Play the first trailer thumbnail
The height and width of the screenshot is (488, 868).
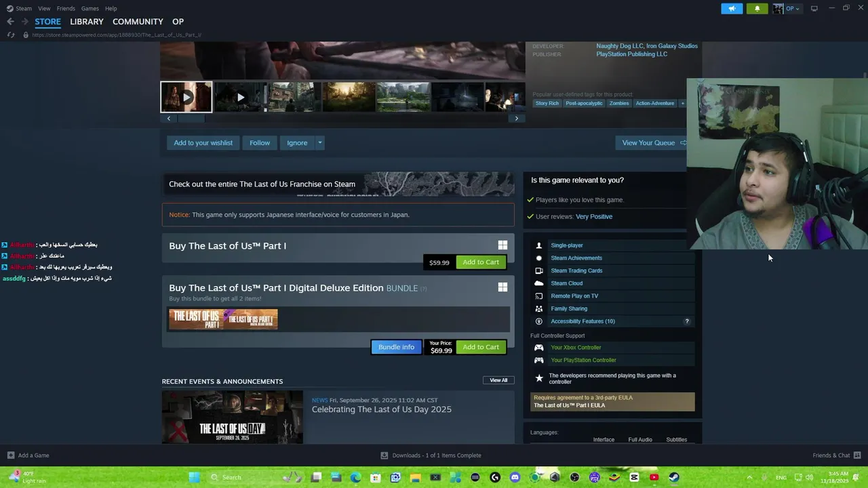tap(186, 97)
